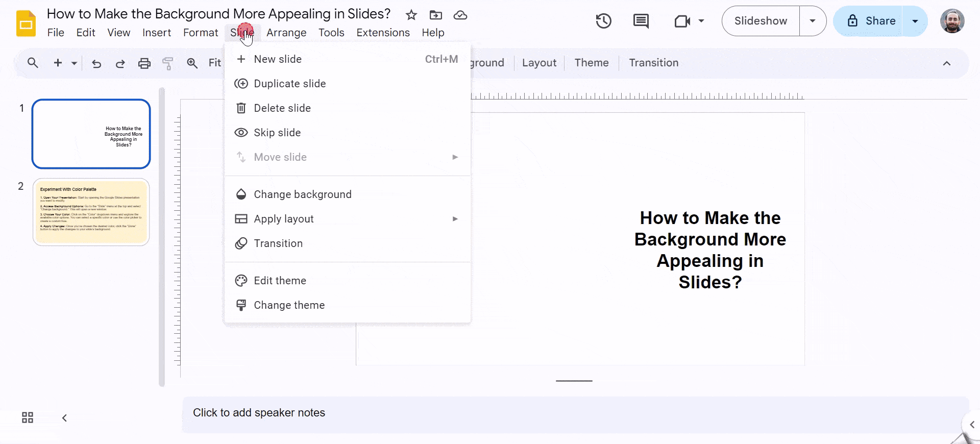Expand the Slideshow options dropdown arrow
The image size is (980, 444).
click(813, 21)
